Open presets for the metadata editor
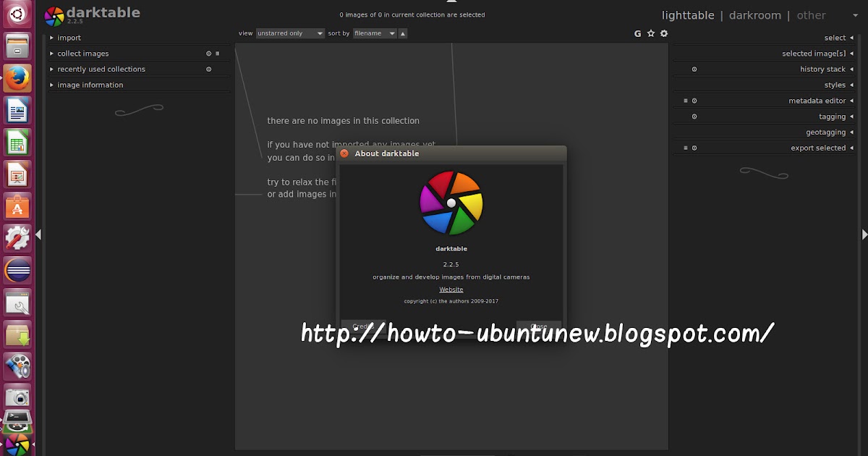This screenshot has height=456, width=868. pyautogui.click(x=686, y=101)
